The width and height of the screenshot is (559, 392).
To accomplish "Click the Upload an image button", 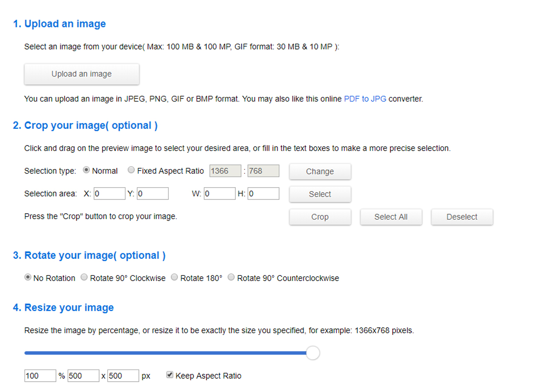I will (81, 74).
